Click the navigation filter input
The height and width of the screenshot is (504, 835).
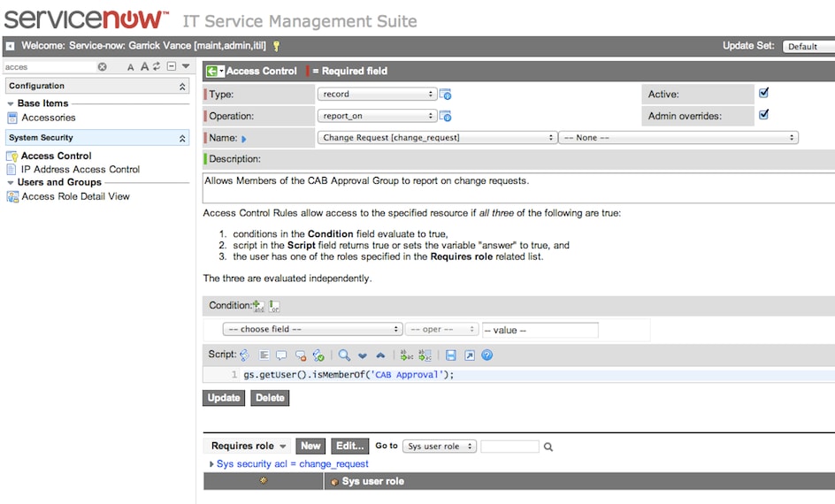pos(50,67)
